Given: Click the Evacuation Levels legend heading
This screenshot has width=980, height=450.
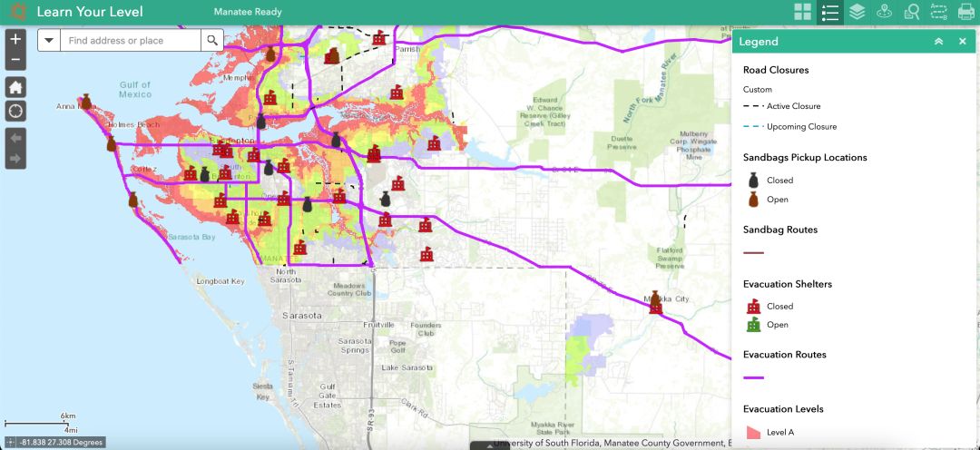Looking at the screenshot, I should [783, 409].
